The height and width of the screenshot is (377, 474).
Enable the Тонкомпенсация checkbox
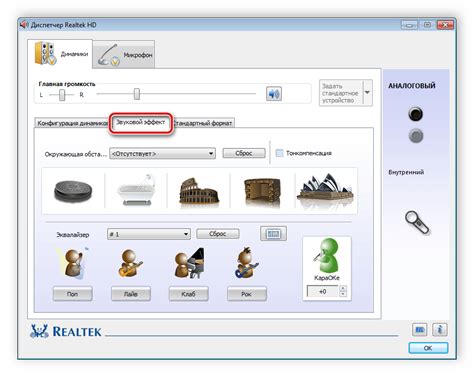tap(279, 153)
